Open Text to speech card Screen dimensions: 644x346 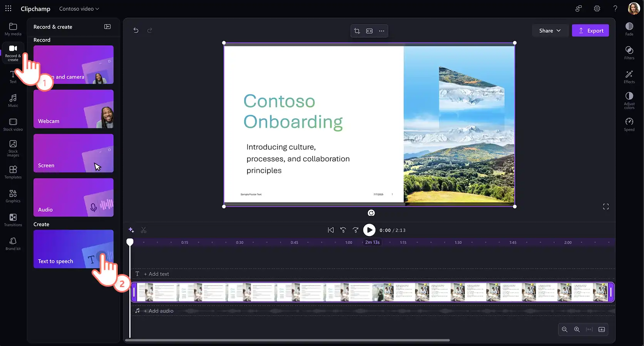[74, 249]
